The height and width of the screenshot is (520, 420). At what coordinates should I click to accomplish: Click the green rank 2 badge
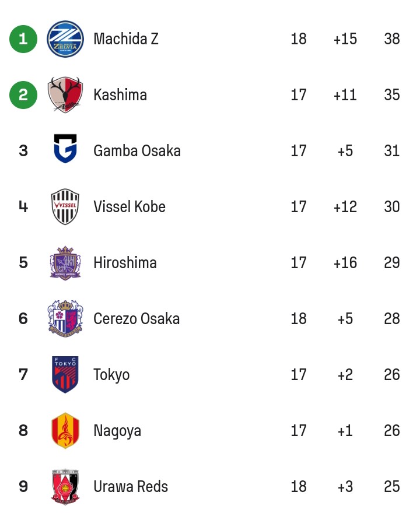tap(23, 95)
